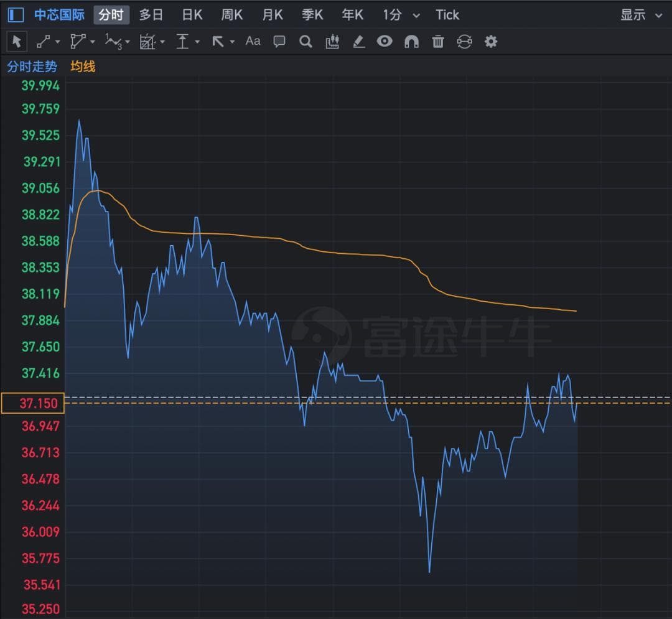This screenshot has width=672, height=619.
Task: Select the cursor pointer tool
Action: click(17, 42)
